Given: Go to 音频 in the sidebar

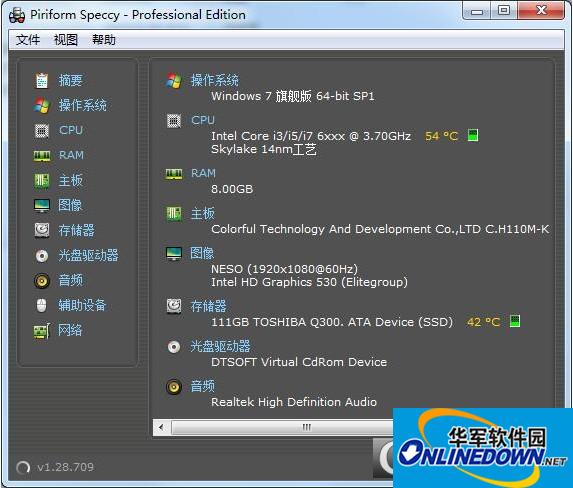Looking at the screenshot, I should click(71, 280).
